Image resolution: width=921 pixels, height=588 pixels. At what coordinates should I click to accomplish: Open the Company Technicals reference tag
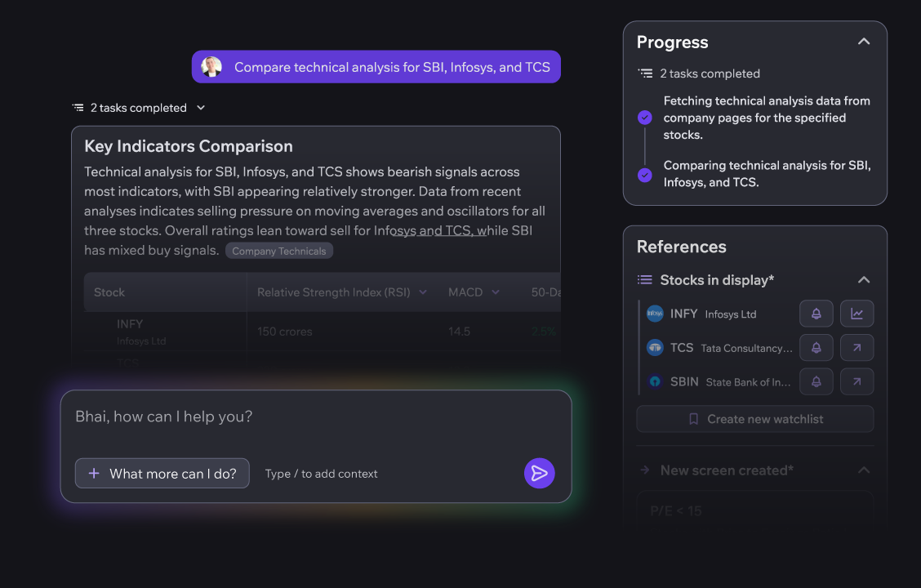[278, 252]
